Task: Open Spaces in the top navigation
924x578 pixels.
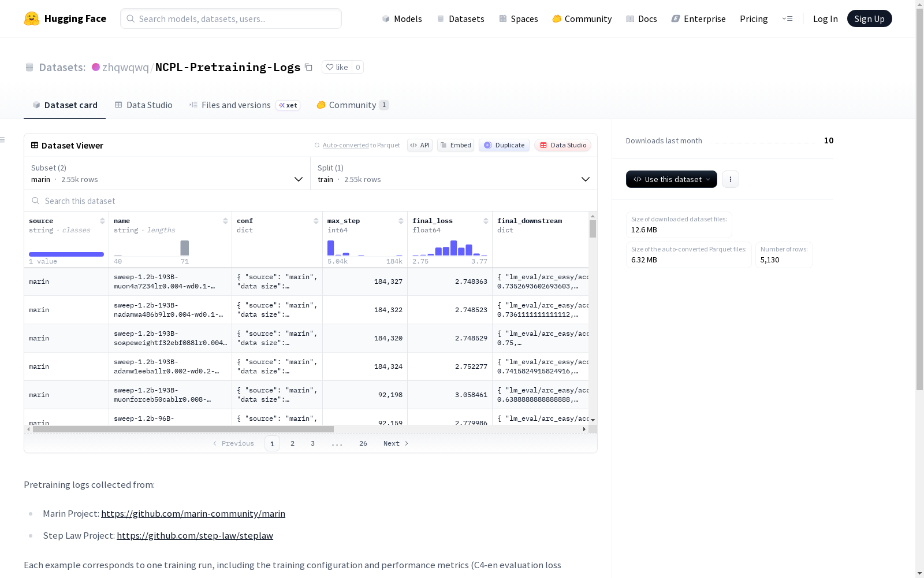Action: 519,18
